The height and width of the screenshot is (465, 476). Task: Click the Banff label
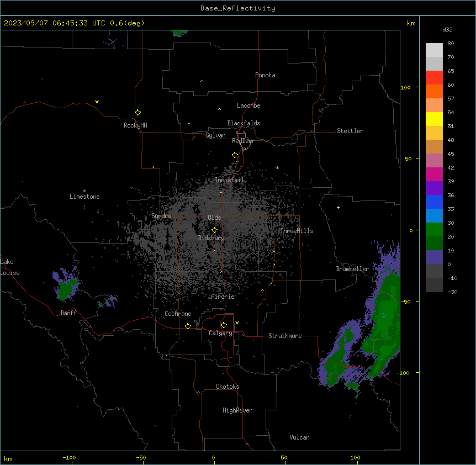(x=68, y=313)
